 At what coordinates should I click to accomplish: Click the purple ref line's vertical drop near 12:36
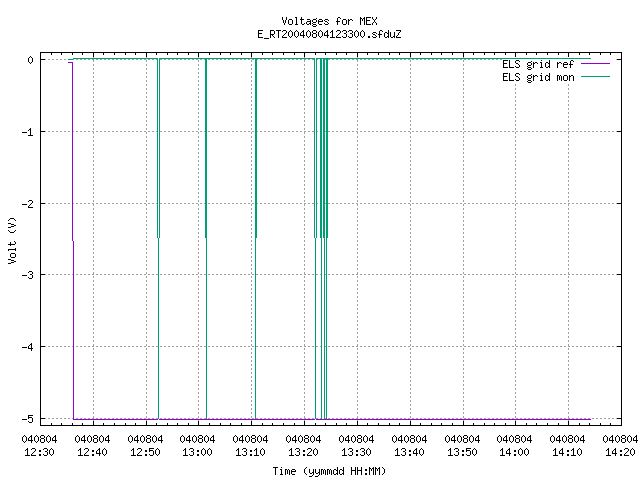73,241
